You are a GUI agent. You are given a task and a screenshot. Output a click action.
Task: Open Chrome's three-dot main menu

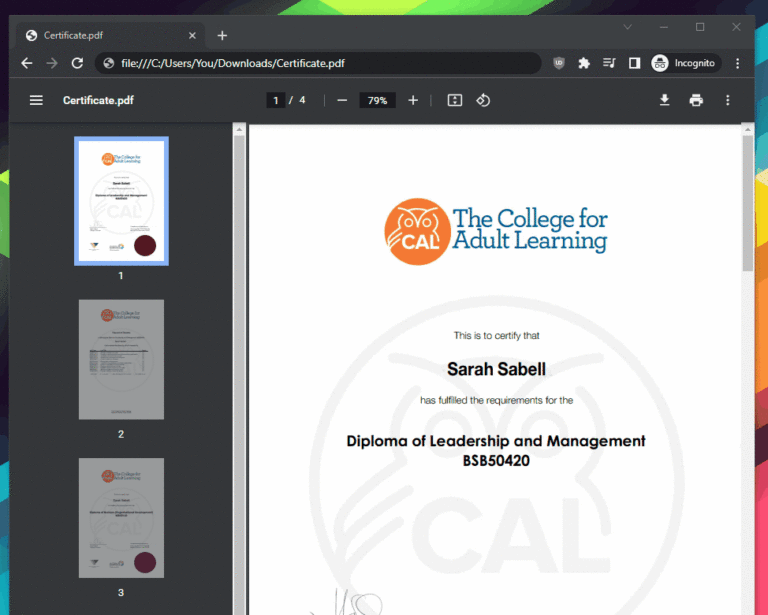click(x=738, y=63)
